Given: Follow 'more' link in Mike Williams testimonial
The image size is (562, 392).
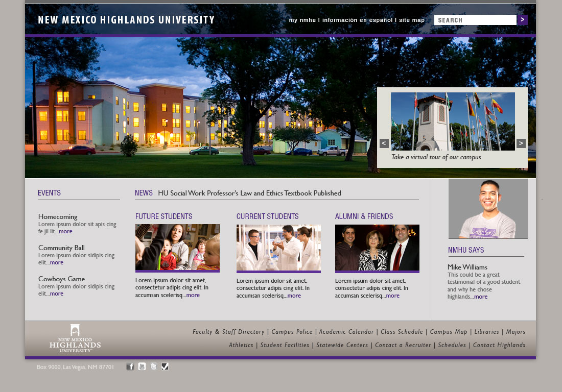Looking at the screenshot, I should pyautogui.click(x=481, y=297).
